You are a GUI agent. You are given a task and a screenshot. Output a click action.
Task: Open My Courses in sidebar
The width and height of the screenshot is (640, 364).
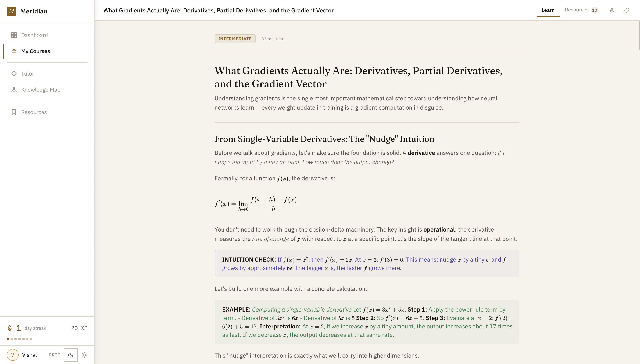pyautogui.click(x=47, y=51)
